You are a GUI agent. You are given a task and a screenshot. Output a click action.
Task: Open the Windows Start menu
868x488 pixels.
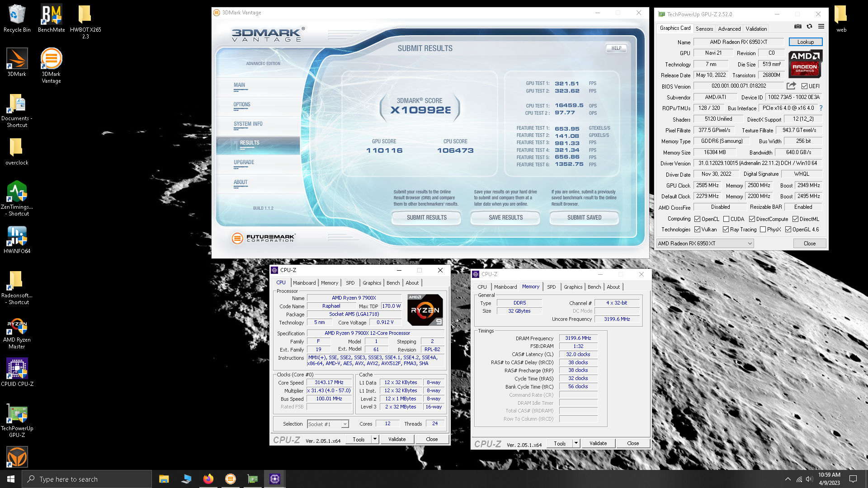tap(11, 479)
